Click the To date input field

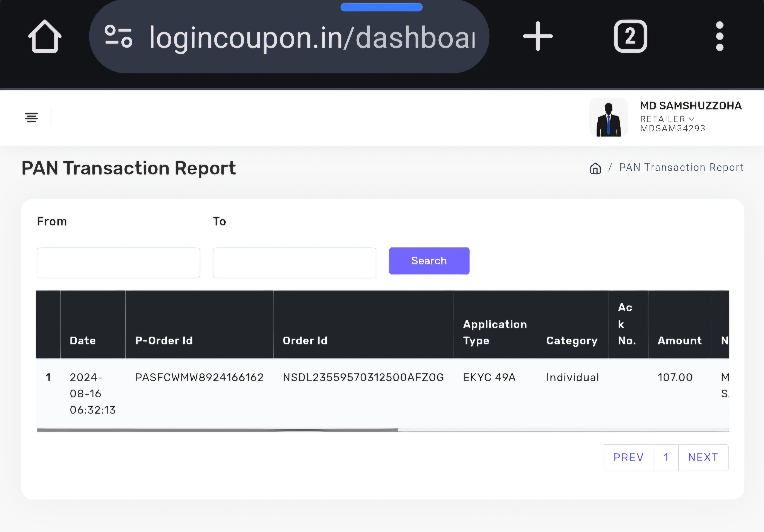(294, 263)
